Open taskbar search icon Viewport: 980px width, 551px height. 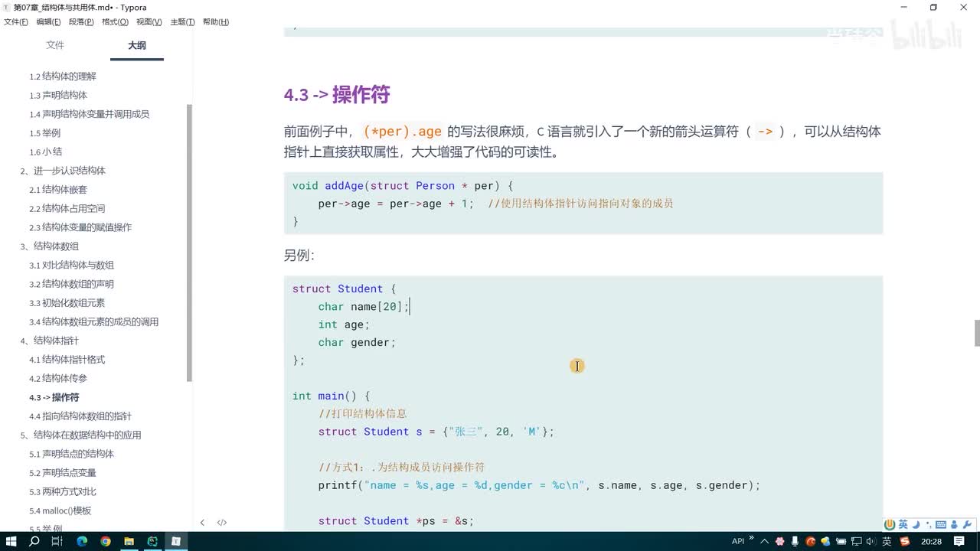click(34, 541)
